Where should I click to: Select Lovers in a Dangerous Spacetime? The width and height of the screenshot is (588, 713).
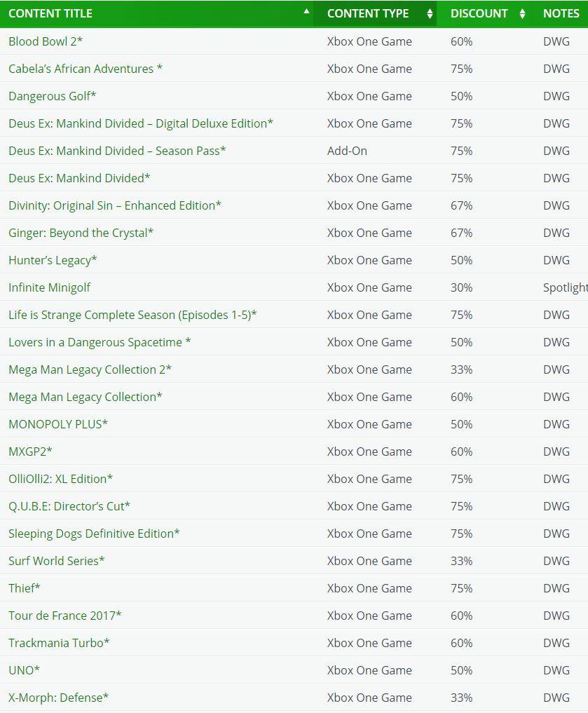[x=100, y=342]
